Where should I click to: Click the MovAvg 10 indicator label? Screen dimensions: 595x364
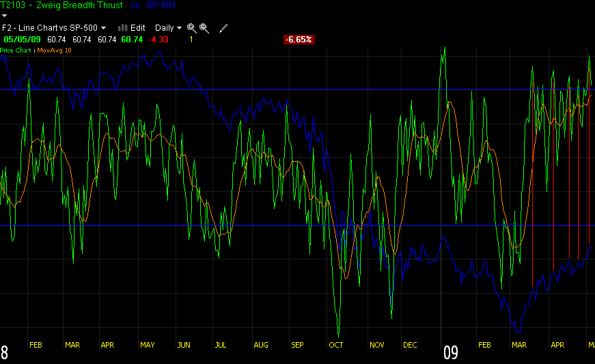pos(54,50)
